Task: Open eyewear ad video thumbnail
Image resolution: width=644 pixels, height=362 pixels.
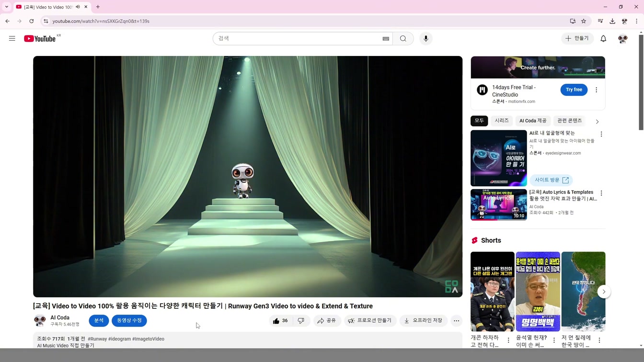Action: point(498,158)
